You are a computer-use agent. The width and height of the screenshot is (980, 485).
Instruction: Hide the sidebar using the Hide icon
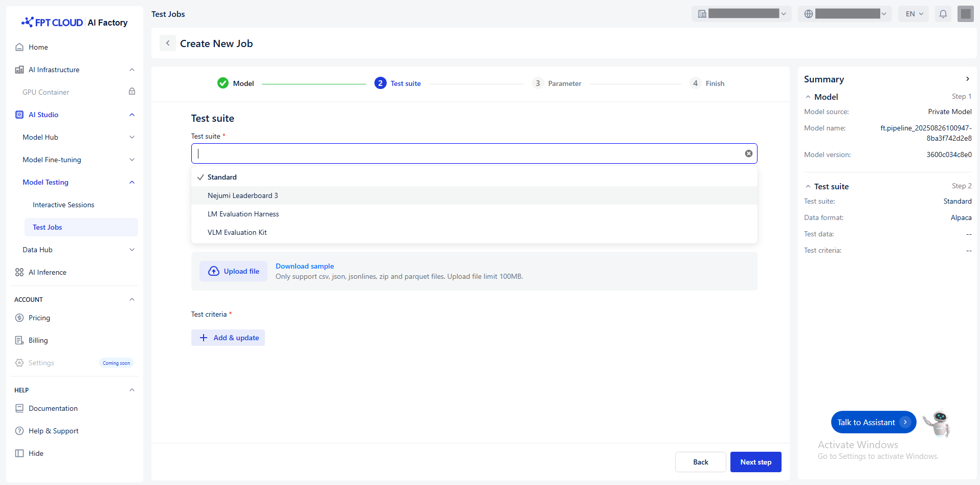(19, 453)
